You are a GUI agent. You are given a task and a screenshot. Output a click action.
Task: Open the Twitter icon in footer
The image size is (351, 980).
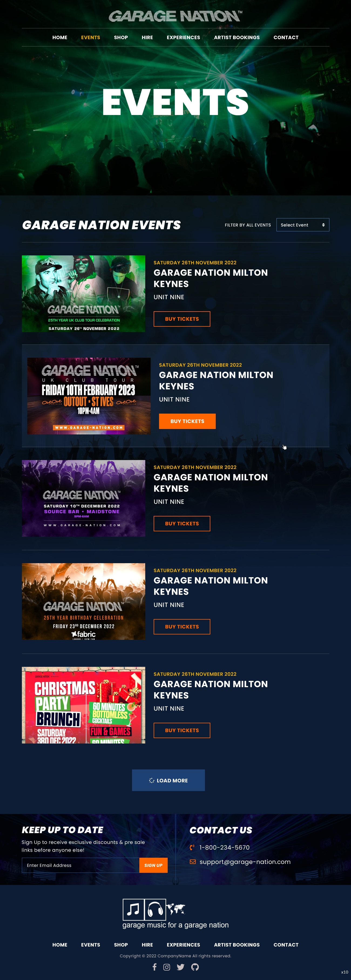[x=180, y=967]
